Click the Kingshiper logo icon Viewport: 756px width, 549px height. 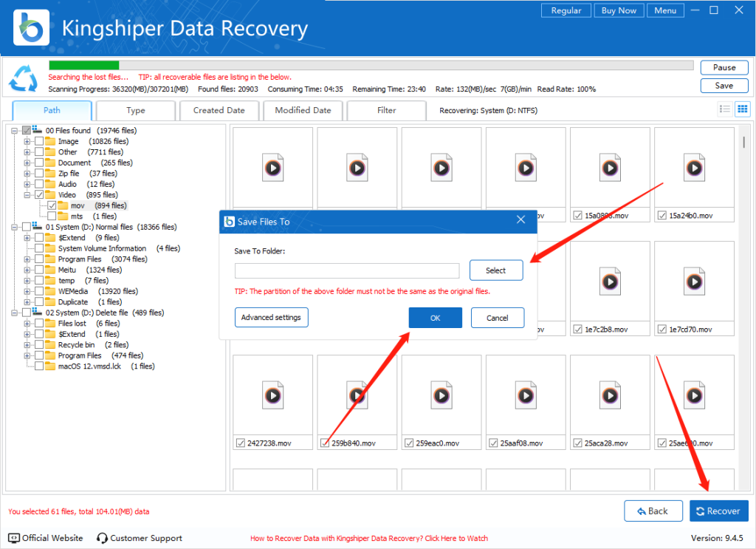[x=31, y=28]
